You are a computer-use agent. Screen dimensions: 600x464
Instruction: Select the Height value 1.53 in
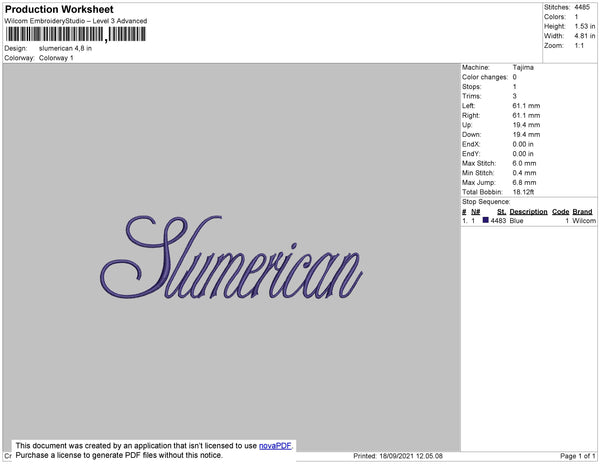(585, 26)
